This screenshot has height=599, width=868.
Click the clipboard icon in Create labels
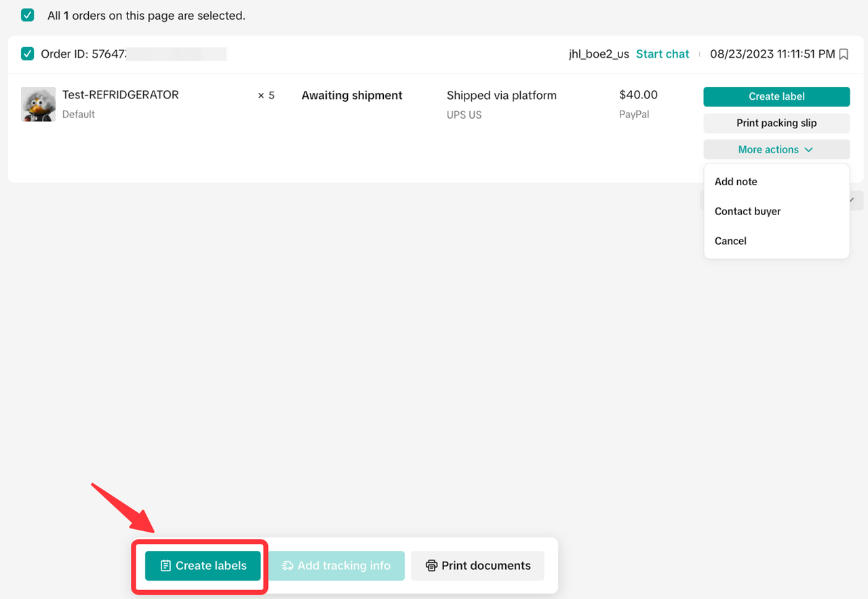(x=165, y=566)
